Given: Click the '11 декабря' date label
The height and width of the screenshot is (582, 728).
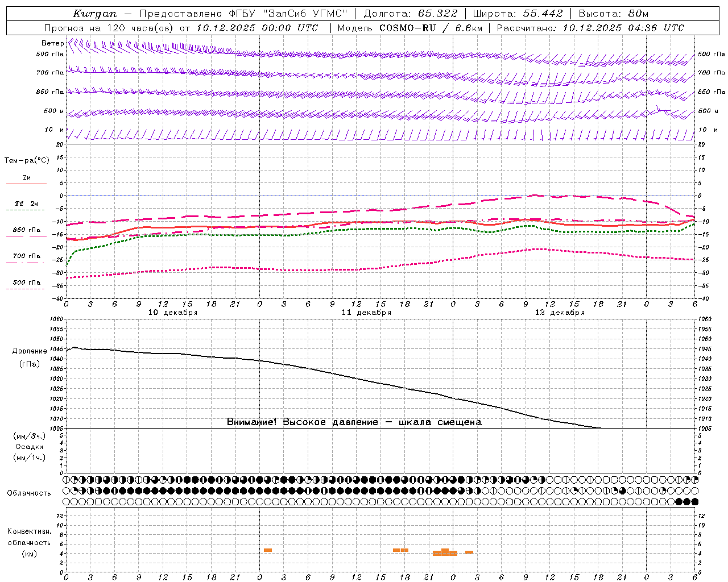Looking at the screenshot, I should 366,313.
